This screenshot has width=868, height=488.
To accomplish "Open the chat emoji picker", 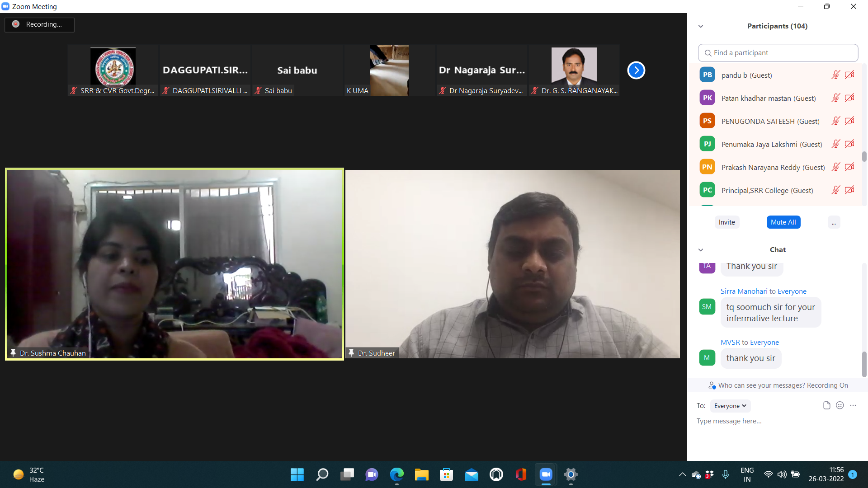I will click(840, 405).
